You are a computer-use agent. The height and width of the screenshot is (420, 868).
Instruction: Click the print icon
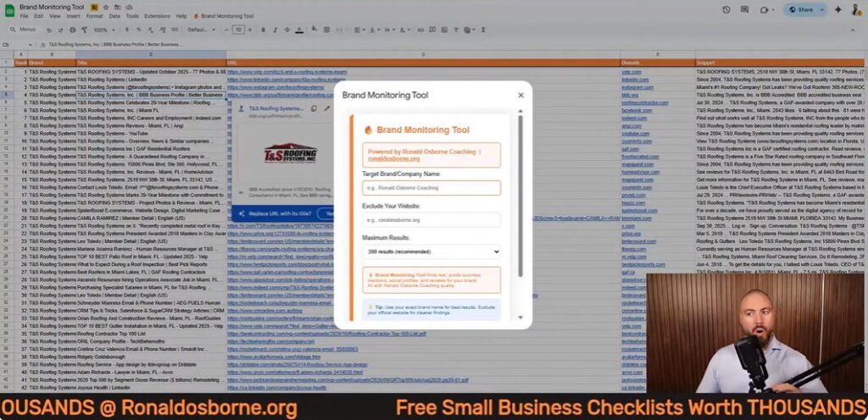click(73, 30)
